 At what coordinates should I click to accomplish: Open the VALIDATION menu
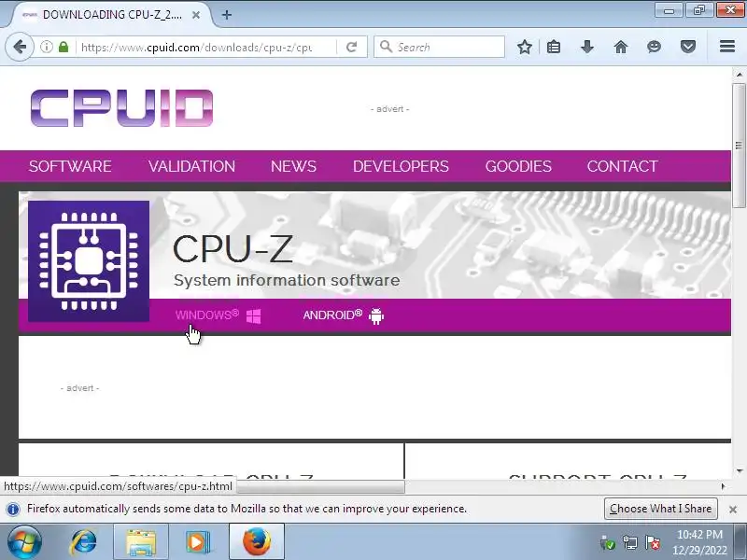coord(191,166)
